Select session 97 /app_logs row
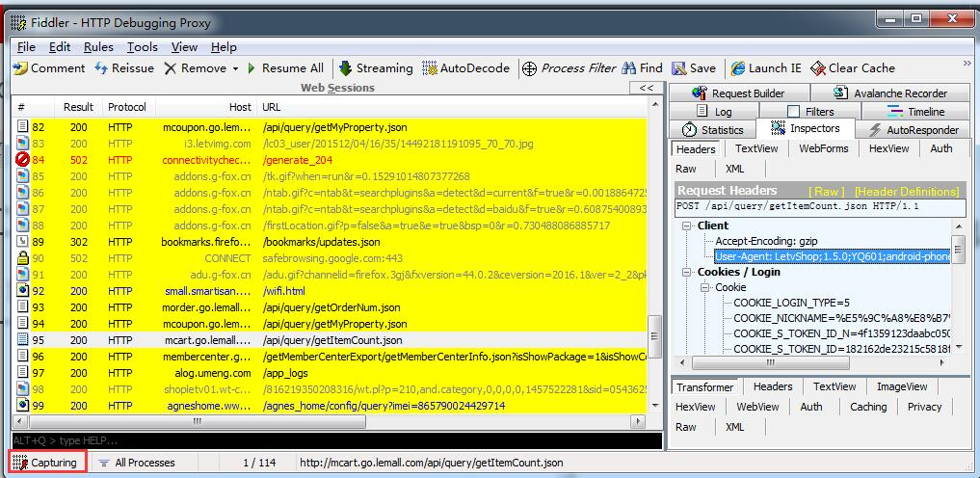The width and height of the screenshot is (980, 478). click(330, 373)
